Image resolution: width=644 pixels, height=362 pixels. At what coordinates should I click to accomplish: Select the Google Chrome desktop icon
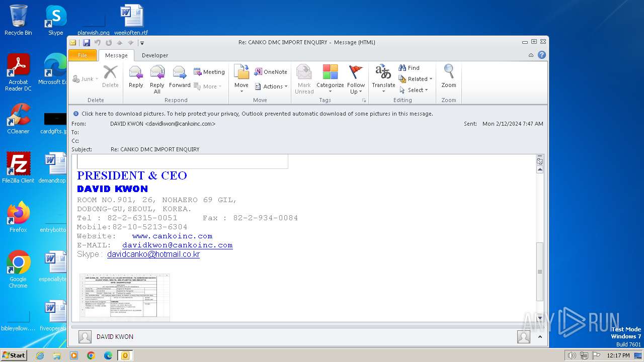[18, 269]
